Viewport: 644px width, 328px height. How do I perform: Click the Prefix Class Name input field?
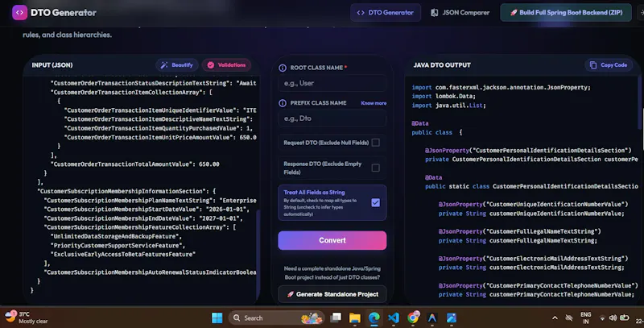332,118
